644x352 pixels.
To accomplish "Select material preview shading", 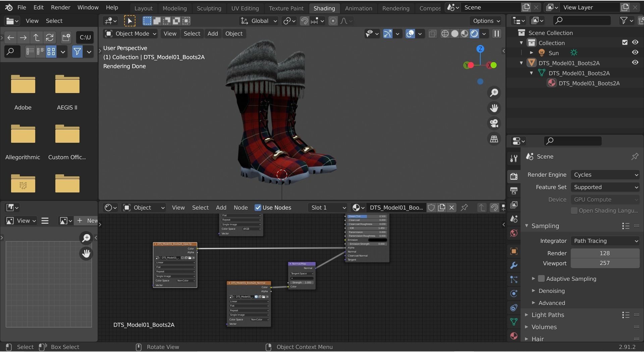I will point(464,34).
